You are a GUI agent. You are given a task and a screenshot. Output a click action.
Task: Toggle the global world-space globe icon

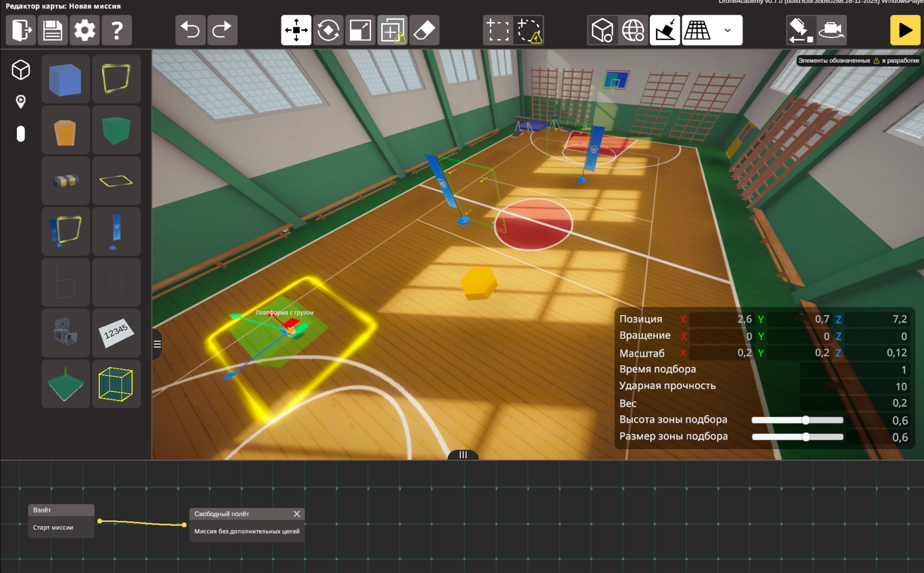[x=633, y=30]
